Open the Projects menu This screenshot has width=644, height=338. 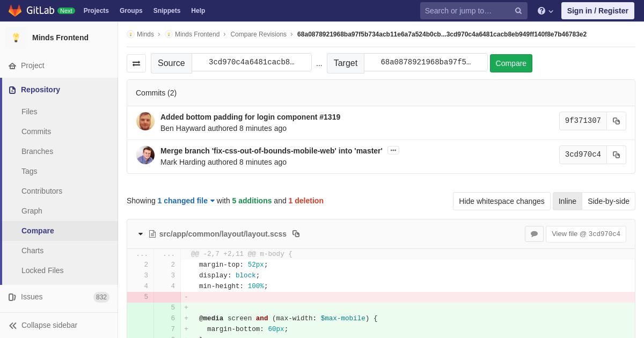point(96,11)
